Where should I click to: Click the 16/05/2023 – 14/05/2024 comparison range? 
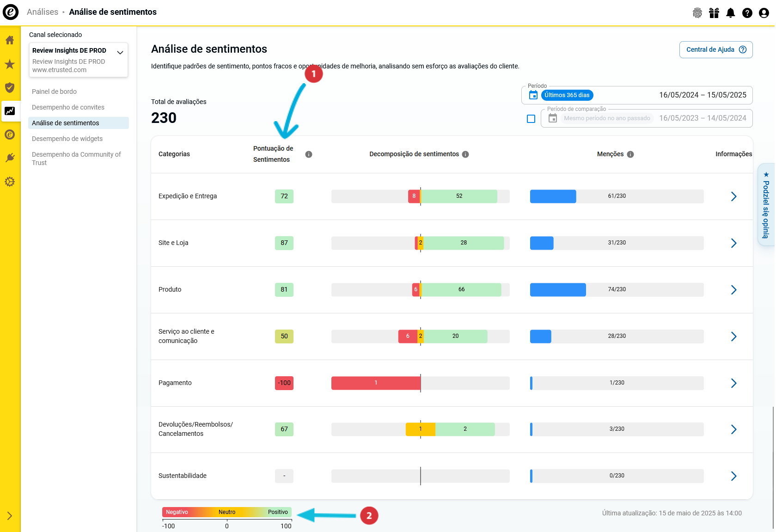[703, 118]
